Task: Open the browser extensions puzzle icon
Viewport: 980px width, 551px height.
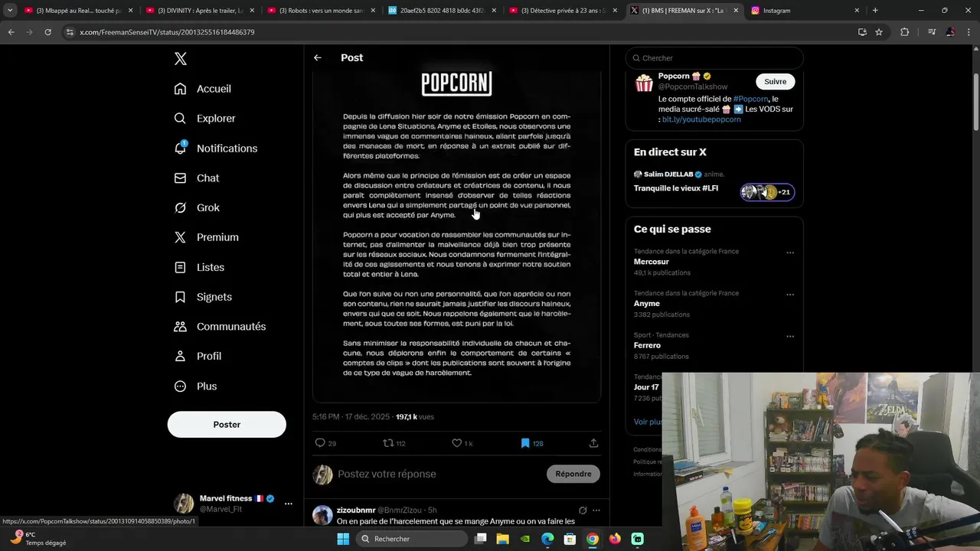Action: (904, 32)
